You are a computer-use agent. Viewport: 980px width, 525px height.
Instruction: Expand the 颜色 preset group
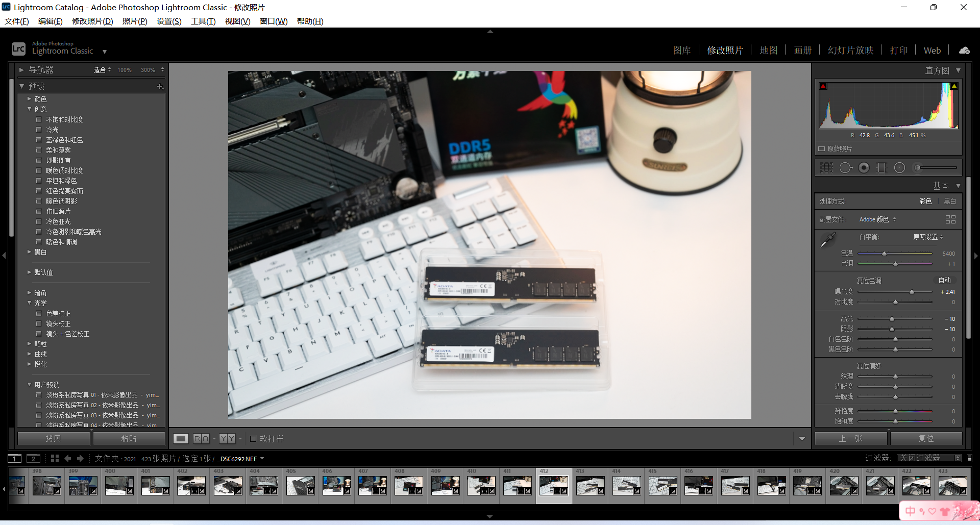pyautogui.click(x=29, y=99)
